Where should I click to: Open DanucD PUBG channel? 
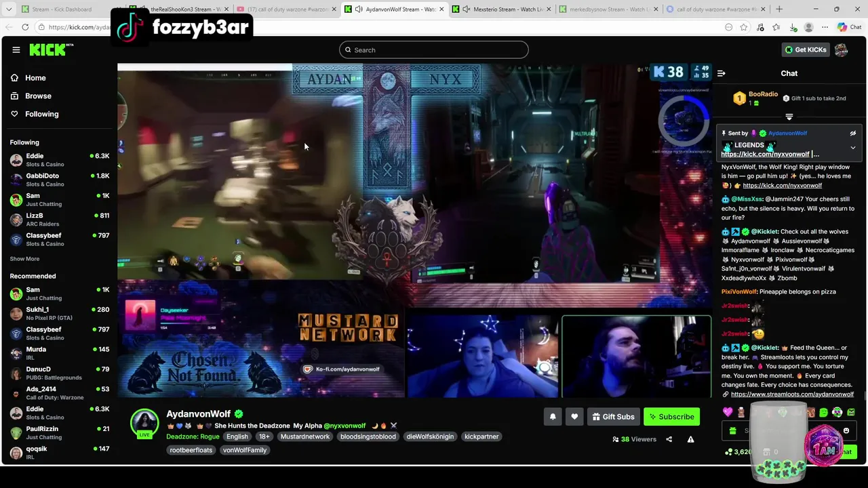coord(60,373)
